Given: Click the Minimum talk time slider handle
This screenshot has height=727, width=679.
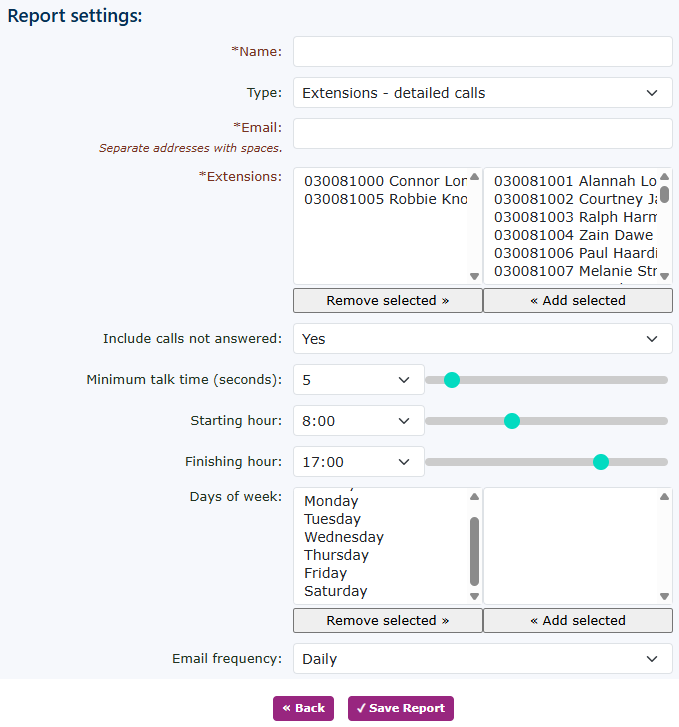Looking at the screenshot, I should tap(451, 380).
